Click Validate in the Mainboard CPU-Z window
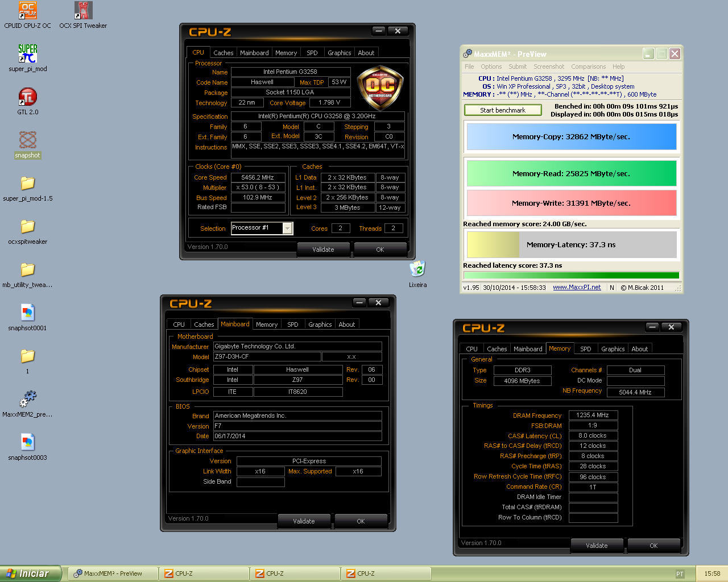The height and width of the screenshot is (582, 728). 304,521
